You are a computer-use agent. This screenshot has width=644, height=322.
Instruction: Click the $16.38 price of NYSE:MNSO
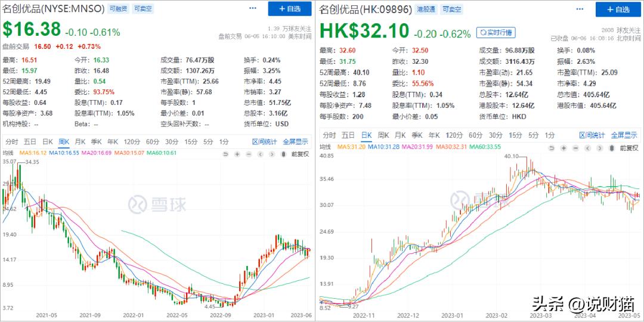coord(32,29)
